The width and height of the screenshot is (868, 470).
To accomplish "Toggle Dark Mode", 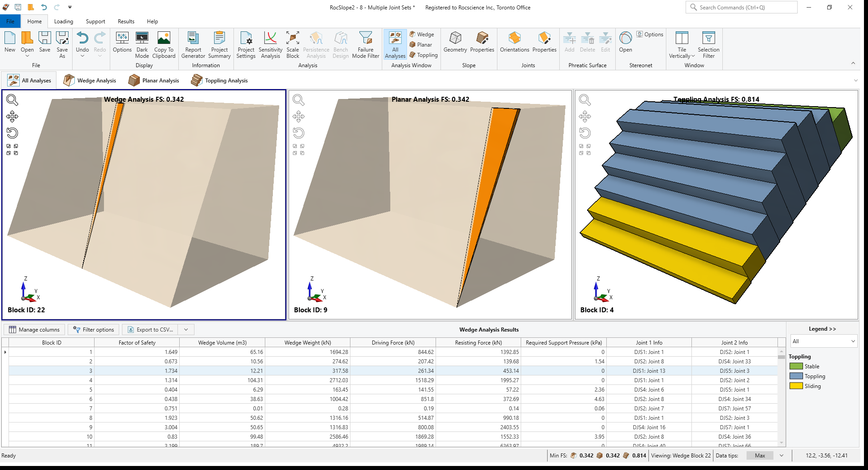I will (x=142, y=45).
